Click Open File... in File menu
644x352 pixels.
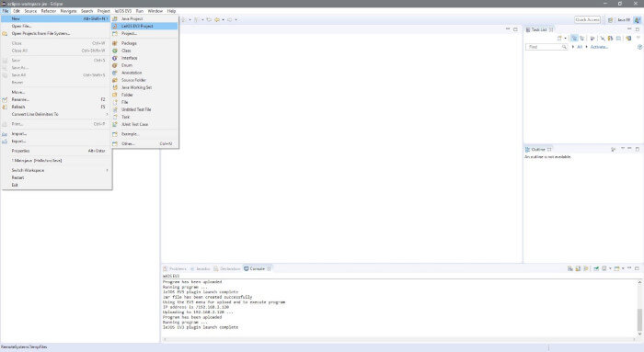click(x=56, y=26)
